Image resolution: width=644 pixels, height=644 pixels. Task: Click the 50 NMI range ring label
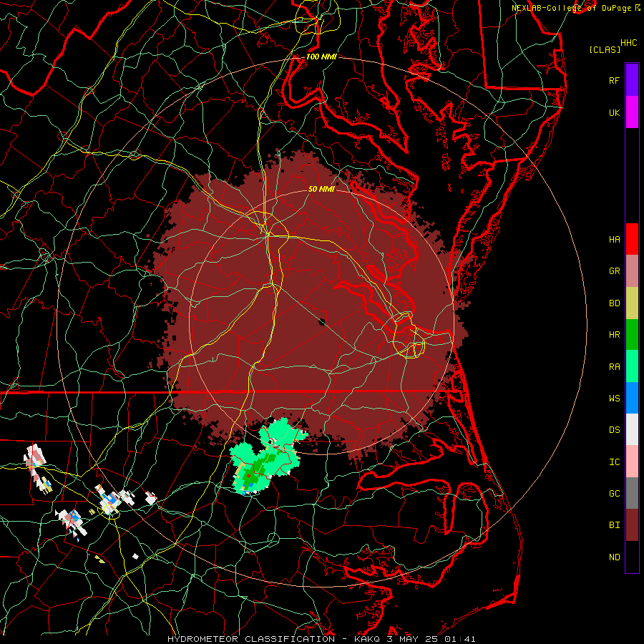click(321, 189)
